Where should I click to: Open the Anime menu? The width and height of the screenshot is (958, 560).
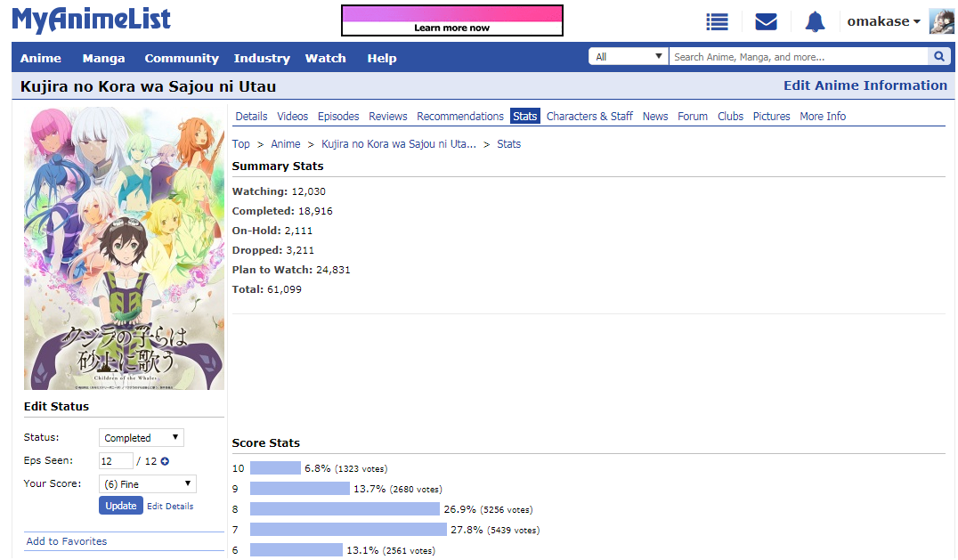[40, 58]
